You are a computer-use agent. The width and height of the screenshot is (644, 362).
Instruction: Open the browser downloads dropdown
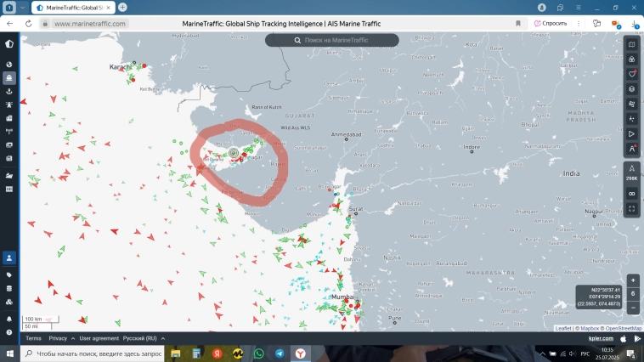pos(635,24)
